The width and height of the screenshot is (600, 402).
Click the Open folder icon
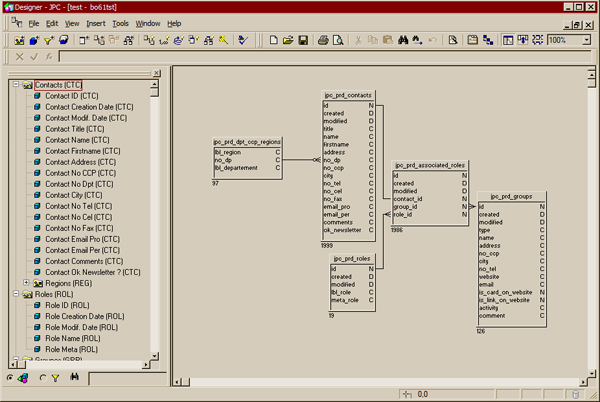point(287,40)
